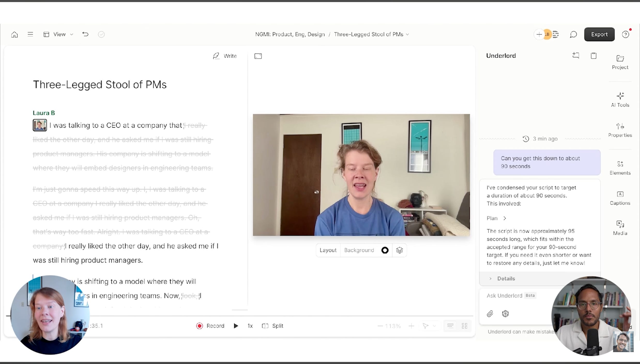Click the undo arrow icon

[x=85, y=34]
